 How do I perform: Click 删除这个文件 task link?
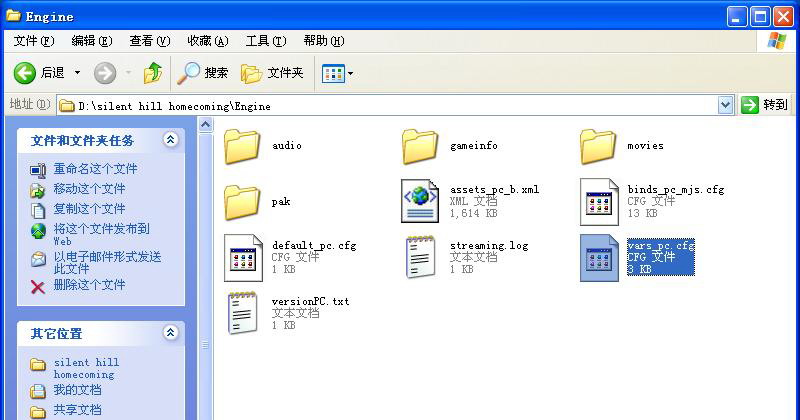89,285
